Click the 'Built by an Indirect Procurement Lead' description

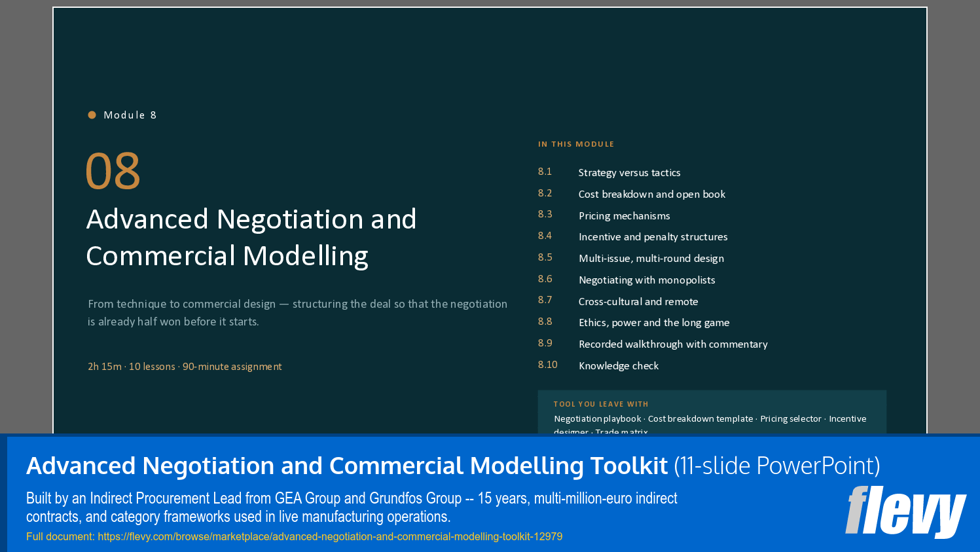(352, 507)
